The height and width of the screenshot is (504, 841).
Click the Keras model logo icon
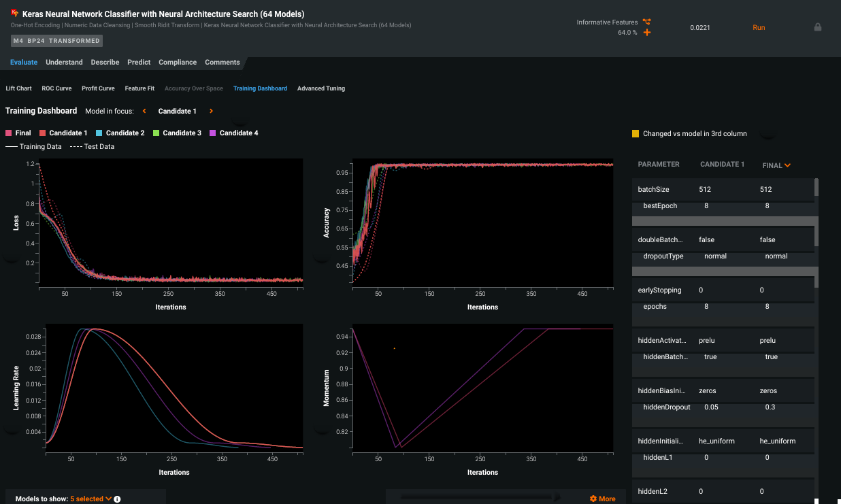tap(14, 13)
